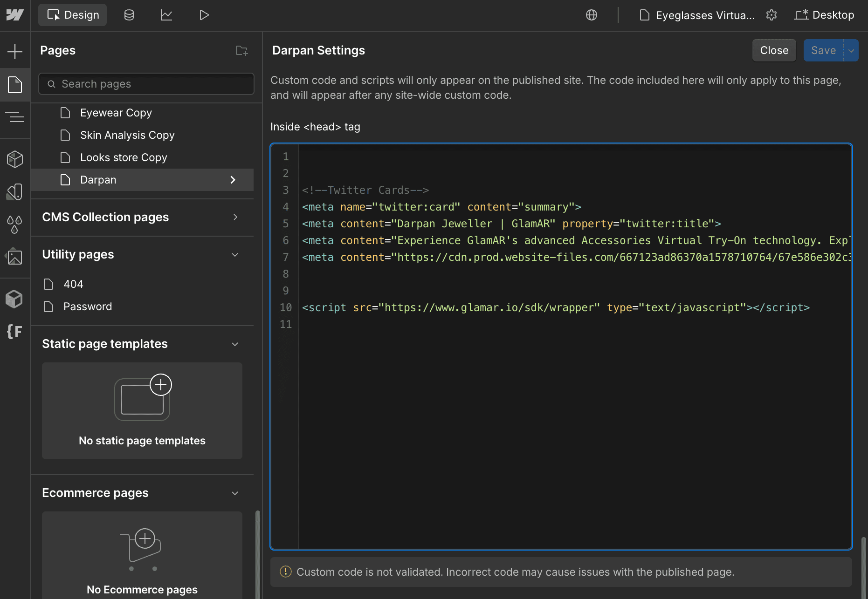Create a new page folder
The image size is (868, 599).
(241, 50)
